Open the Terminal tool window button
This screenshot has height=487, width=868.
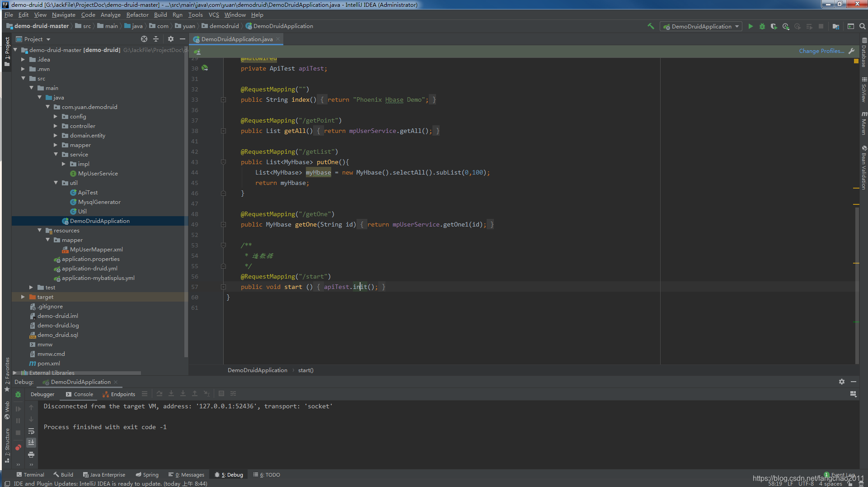[30, 474]
